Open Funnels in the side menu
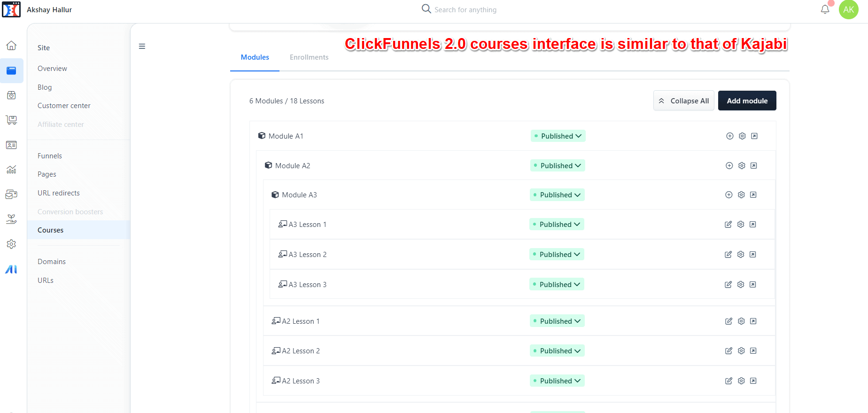This screenshot has height=413, width=868. tap(50, 156)
